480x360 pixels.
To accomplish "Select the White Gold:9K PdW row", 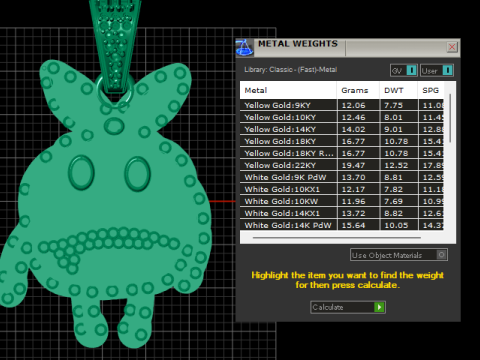I will tap(342, 177).
